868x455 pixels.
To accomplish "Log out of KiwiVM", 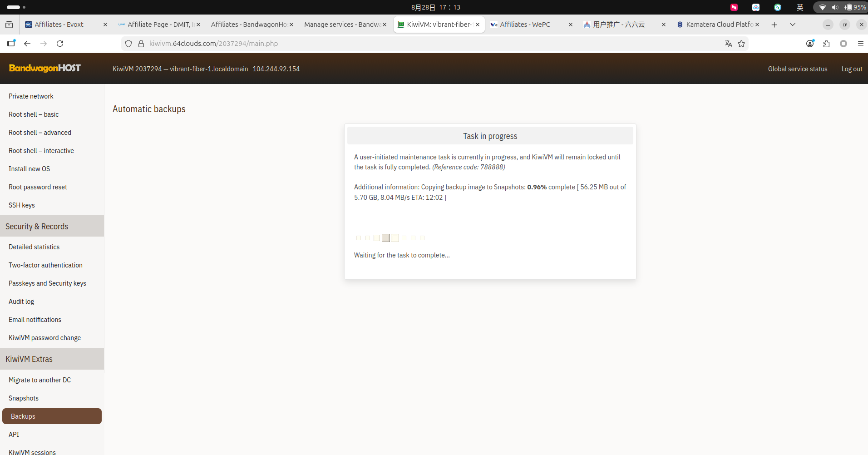I will (x=852, y=69).
